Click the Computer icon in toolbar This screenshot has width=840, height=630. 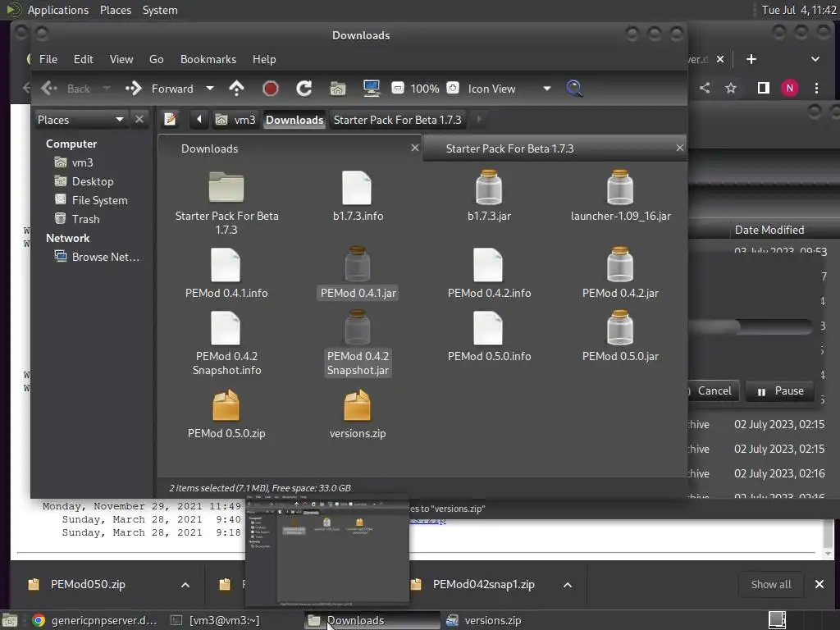tap(371, 89)
